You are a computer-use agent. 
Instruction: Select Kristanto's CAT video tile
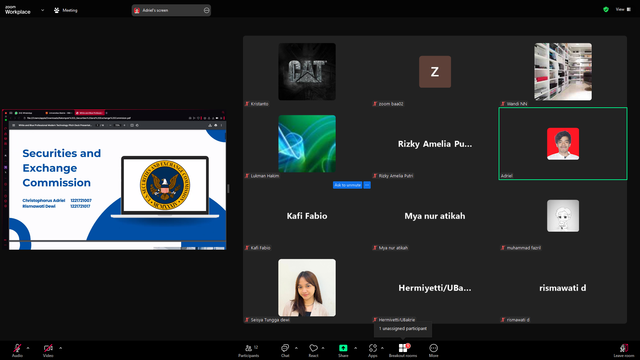click(307, 71)
